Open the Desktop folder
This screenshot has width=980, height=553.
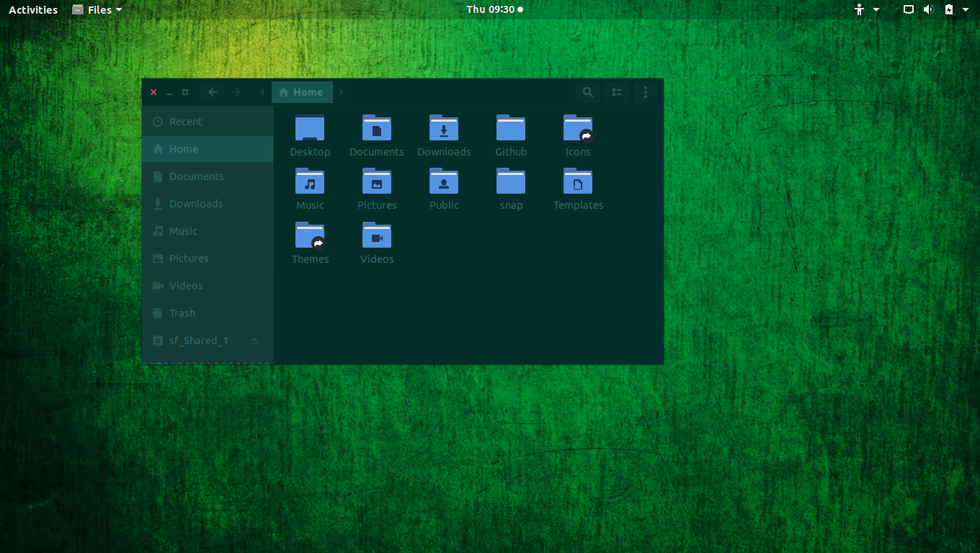coord(310,128)
